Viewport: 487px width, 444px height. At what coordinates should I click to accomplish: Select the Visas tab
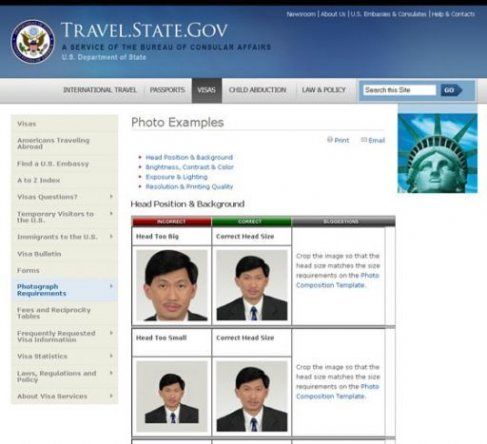point(207,90)
